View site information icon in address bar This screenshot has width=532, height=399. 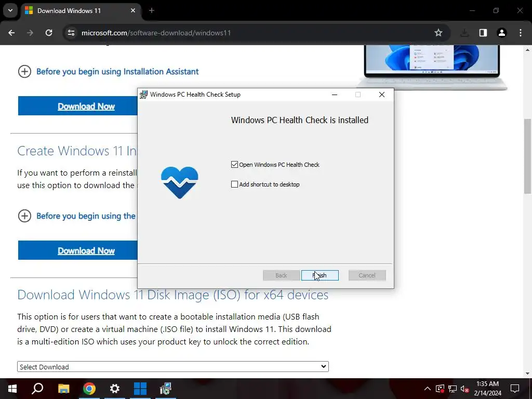[x=71, y=33]
